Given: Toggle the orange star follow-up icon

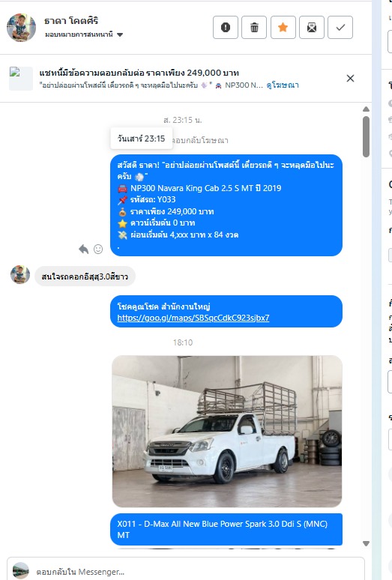Looking at the screenshot, I should click(x=283, y=28).
